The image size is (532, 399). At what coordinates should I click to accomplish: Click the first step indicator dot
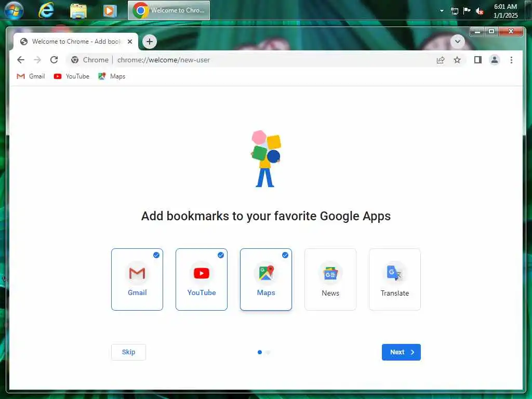(x=260, y=352)
